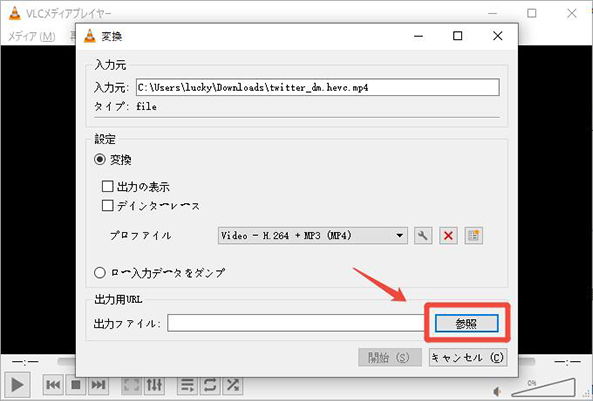Mute audio via speaker icon
The height and width of the screenshot is (401, 593).
point(498,391)
